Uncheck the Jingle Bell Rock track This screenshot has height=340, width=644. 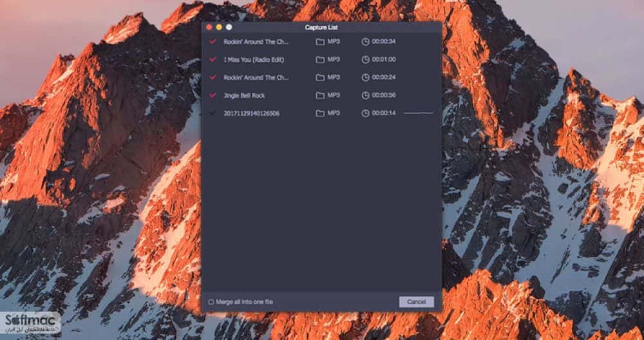[213, 95]
